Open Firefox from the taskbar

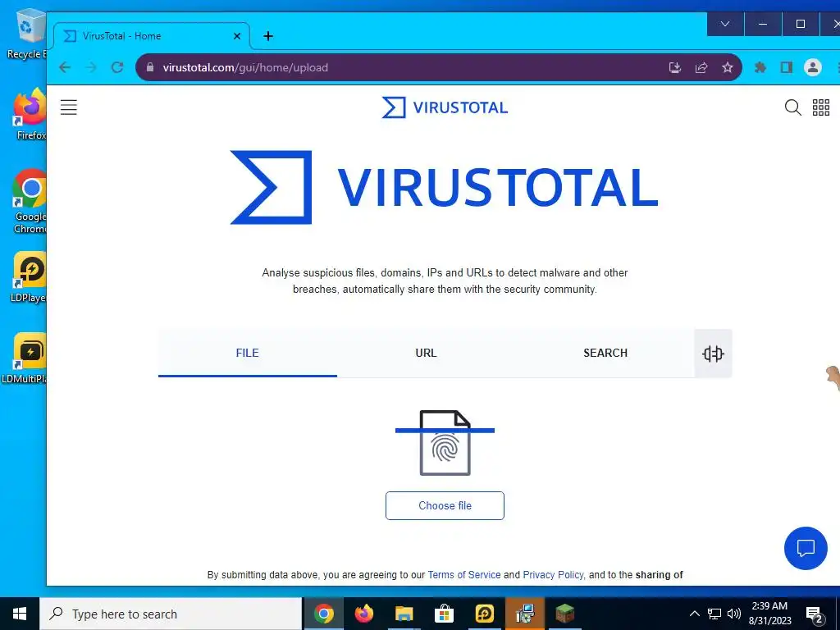pos(364,614)
